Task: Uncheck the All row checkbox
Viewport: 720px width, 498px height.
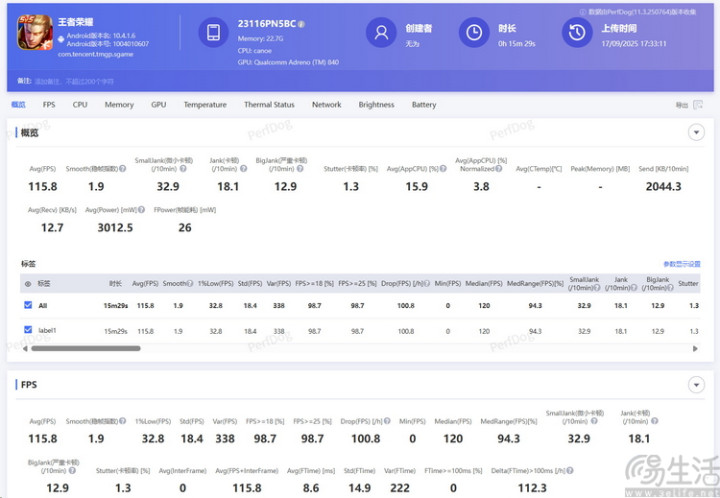Action: (28, 305)
